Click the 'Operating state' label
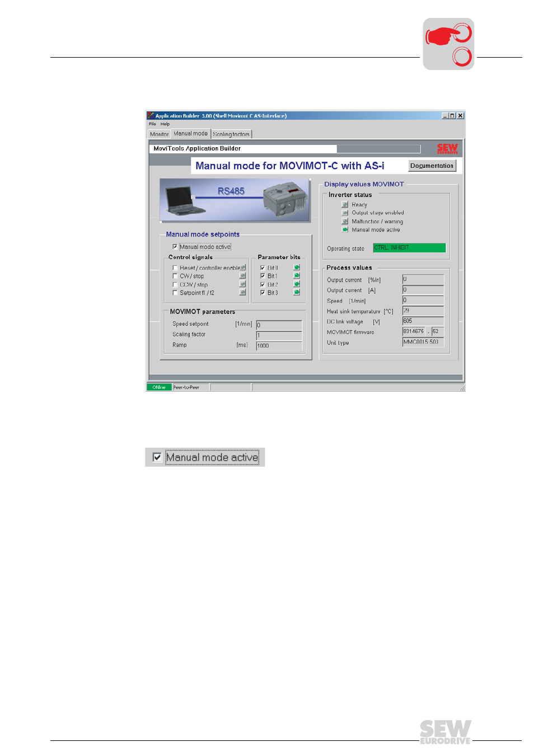 click(x=345, y=249)
